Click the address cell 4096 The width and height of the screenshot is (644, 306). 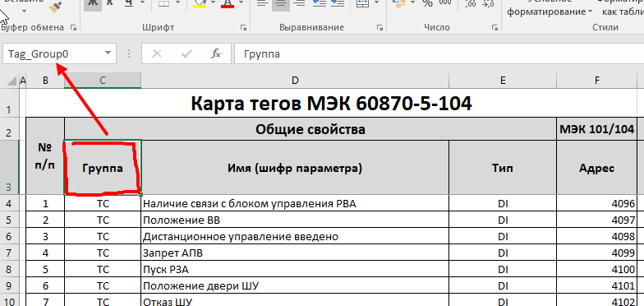click(x=596, y=204)
